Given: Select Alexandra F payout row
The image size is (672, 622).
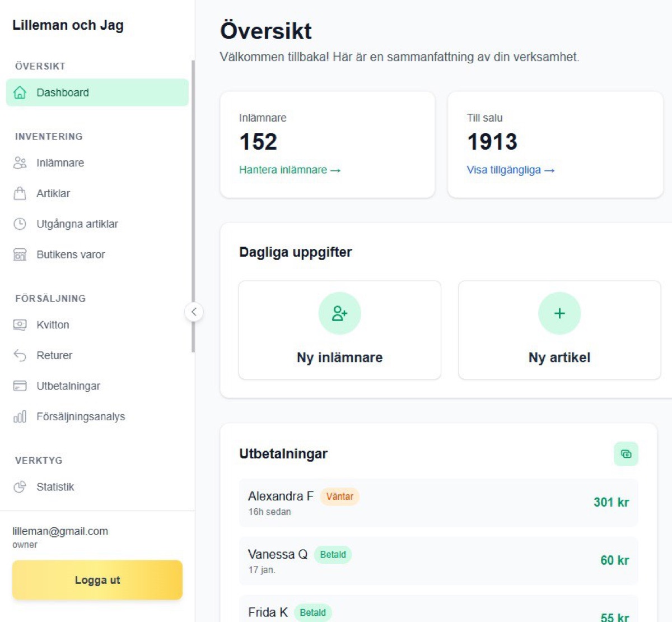Looking at the screenshot, I should tap(438, 503).
